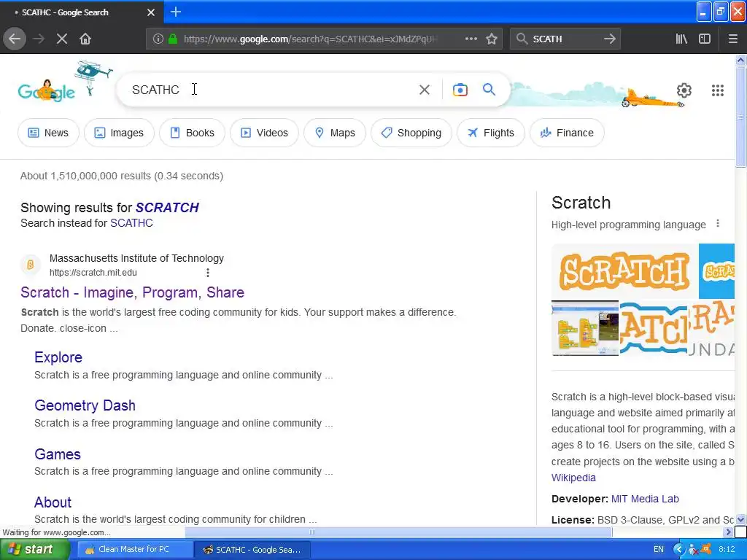
Task: Click the horizontal scrollbar right arrow
Action: click(728, 532)
